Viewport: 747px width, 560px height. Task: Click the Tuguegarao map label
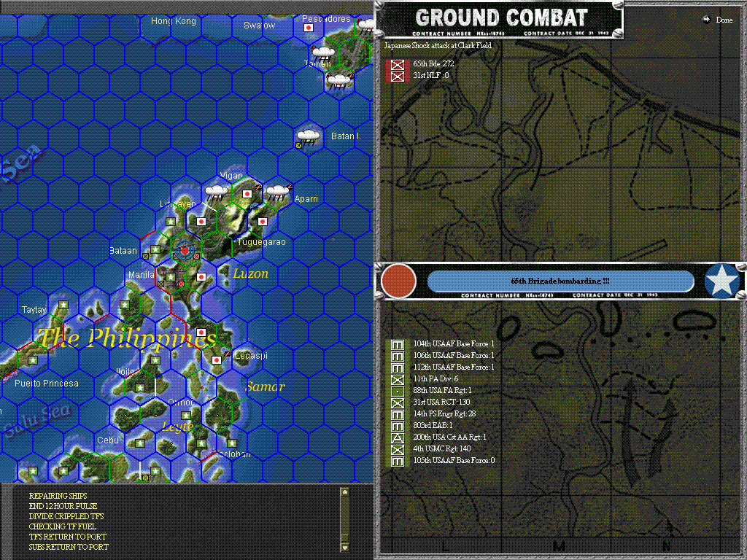coord(262,242)
